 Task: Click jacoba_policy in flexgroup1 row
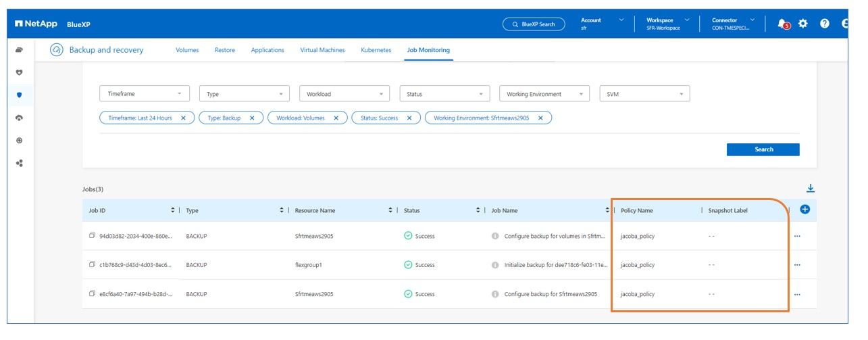click(x=638, y=265)
